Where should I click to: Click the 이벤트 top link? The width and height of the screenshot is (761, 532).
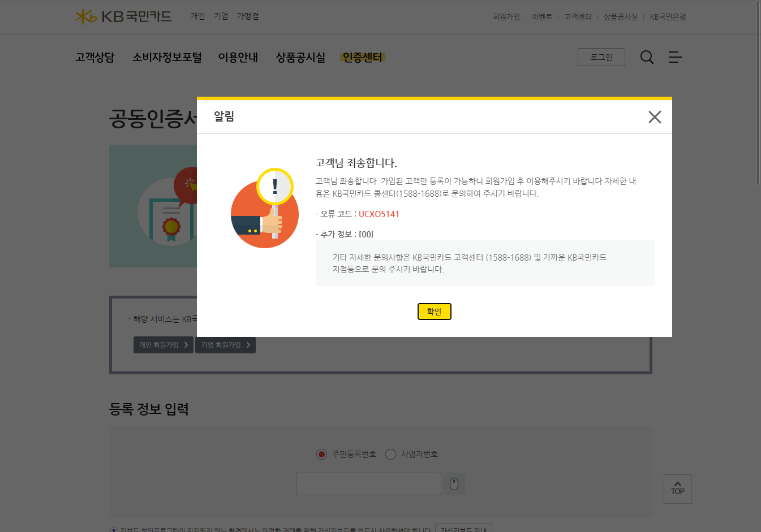pos(542,17)
